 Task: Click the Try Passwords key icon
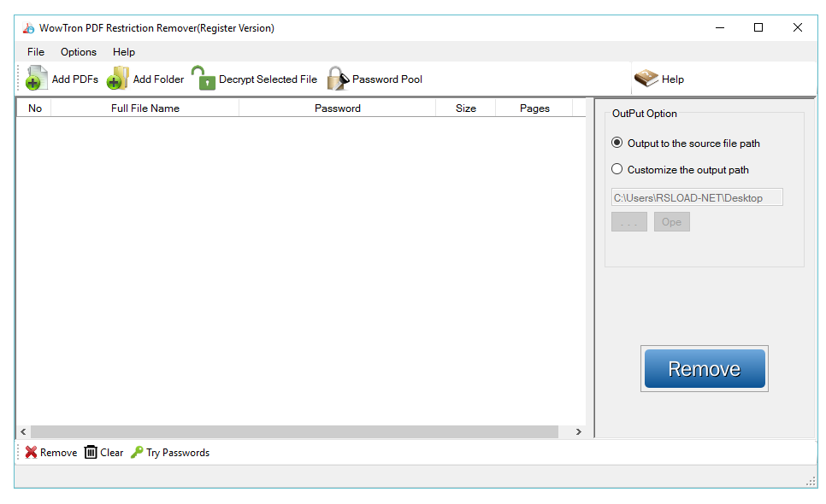[137, 452]
